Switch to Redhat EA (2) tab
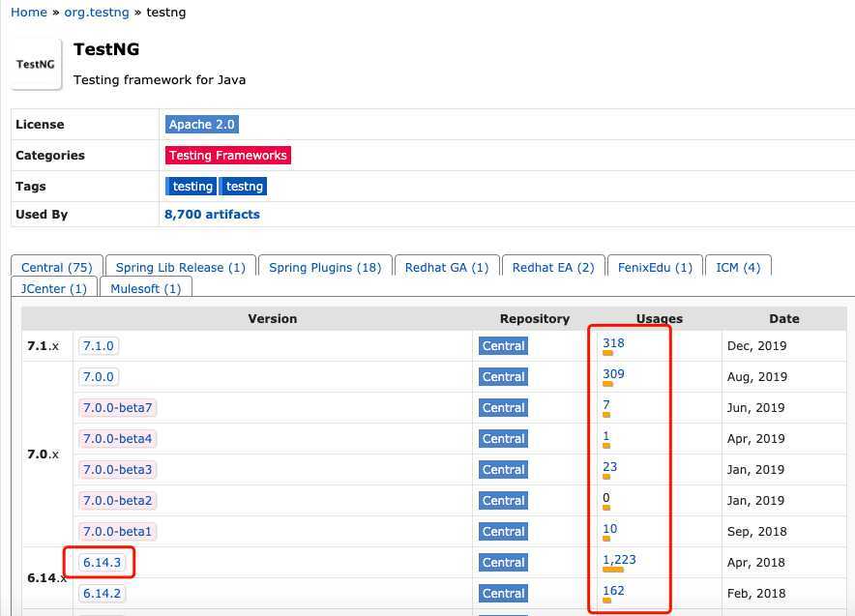Image resolution: width=855 pixels, height=616 pixels. pos(553,267)
